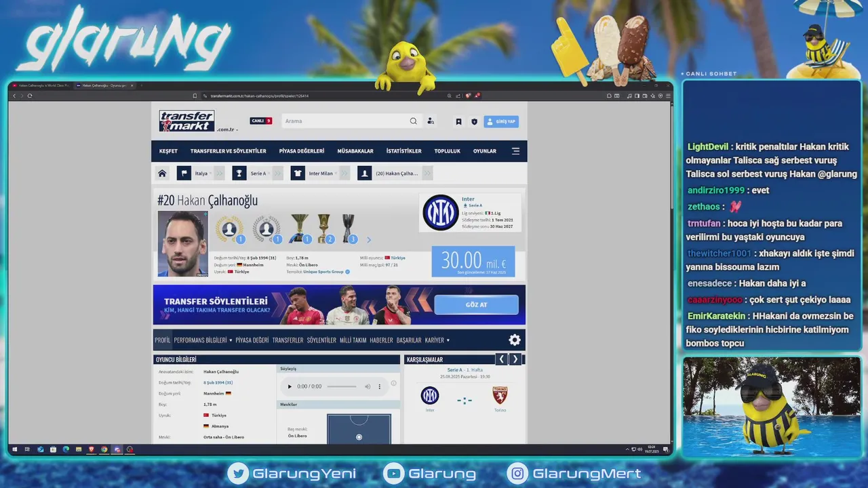The image size is (868, 488).
Task: Open the CANLI live scores badge
Action: click(x=261, y=121)
